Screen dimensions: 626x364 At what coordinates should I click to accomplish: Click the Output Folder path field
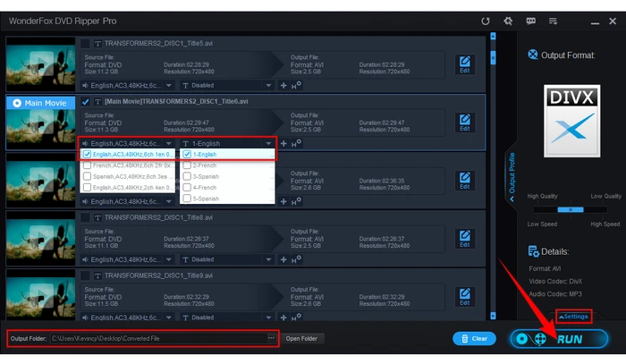(x=156, y=338)
